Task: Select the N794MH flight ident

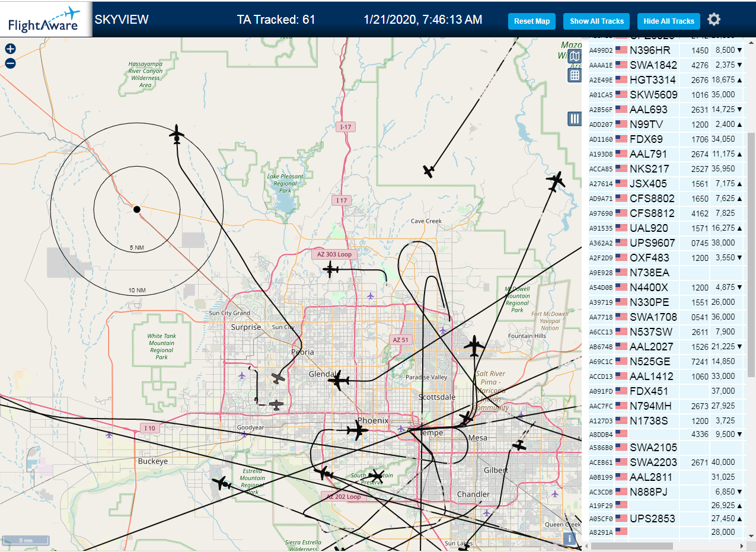Action: pyautogui.click(x=650, y=406)
